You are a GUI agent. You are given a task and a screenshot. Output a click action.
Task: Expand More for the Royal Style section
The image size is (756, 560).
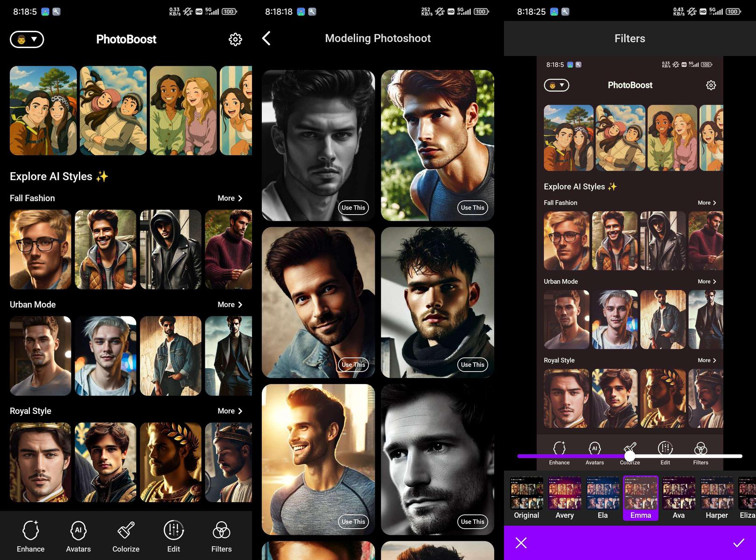[230, 411]
